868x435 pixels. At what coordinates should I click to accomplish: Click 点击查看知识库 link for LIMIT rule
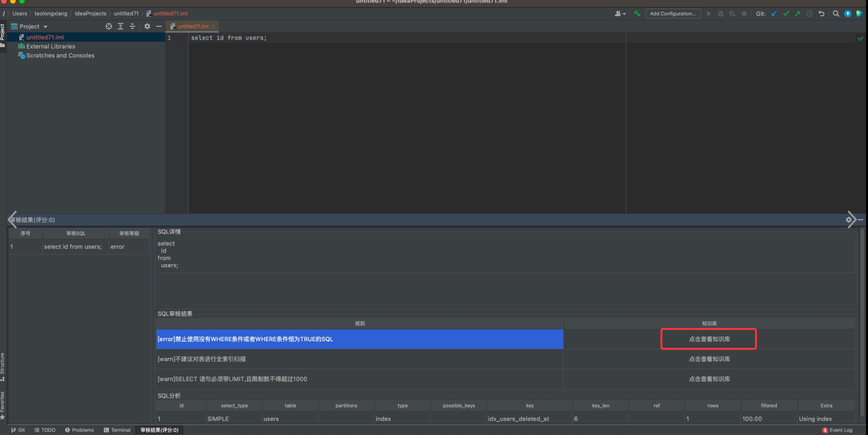point(709,379)
